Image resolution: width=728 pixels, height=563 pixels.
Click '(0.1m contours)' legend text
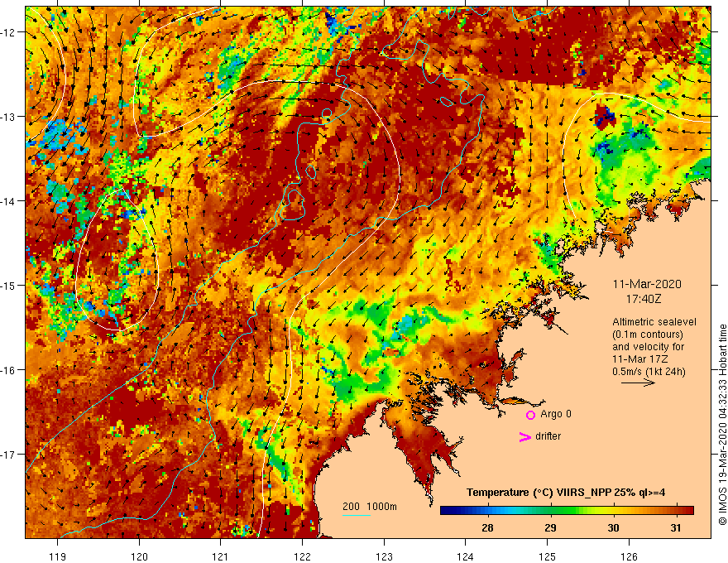[x=647, y=334]
